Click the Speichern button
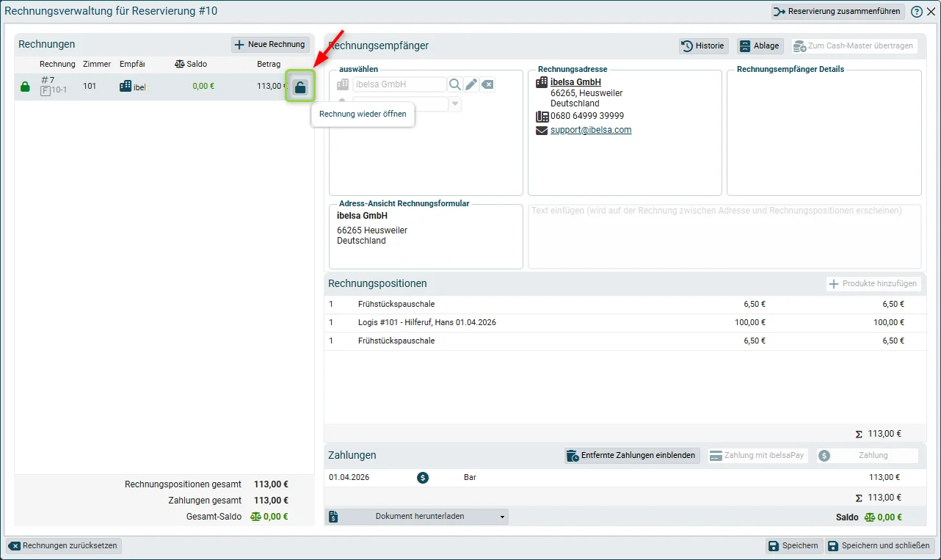Screen dimensions: 941x560 point(793,546)
